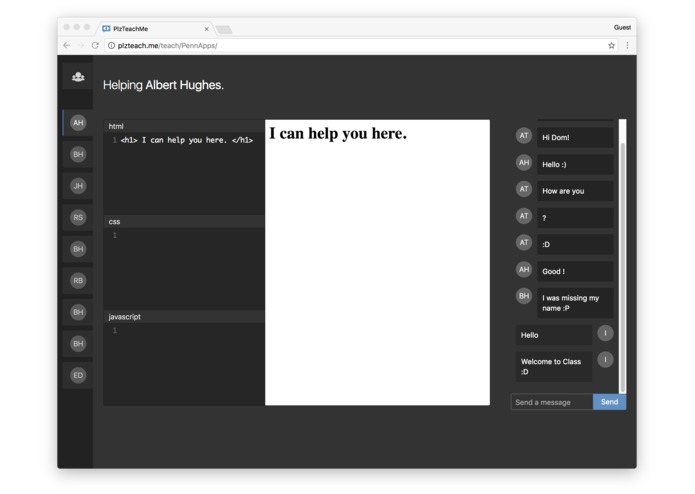The image size is (695, 494).
Task: Select the BH student directly above ED in sidebar
Action: pyautogui.click(x=78, y=344)
